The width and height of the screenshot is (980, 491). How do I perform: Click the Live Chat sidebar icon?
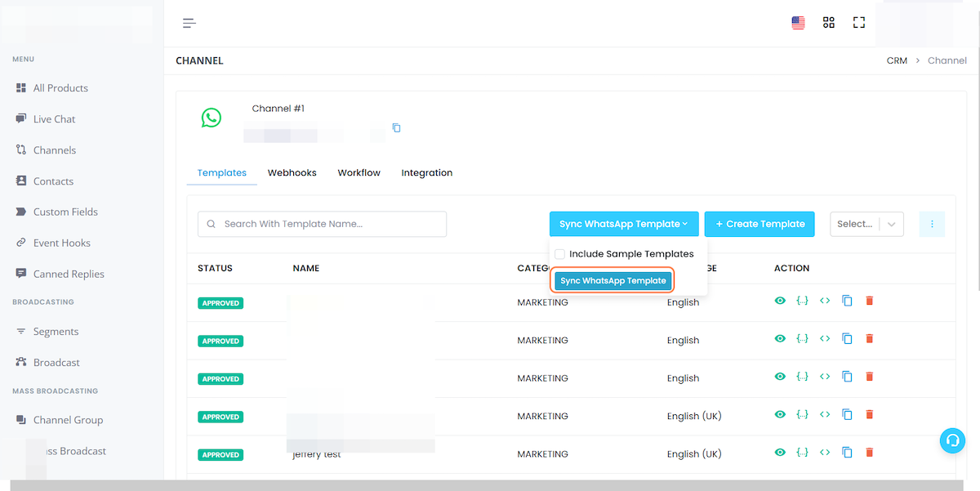(x=21, y=118)
